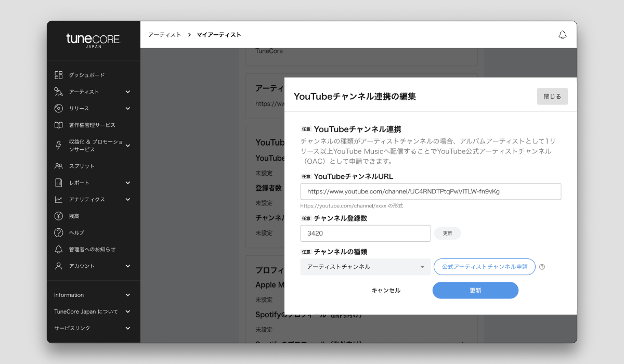Expand the レポート sidebar menu chevron
Screen dimensions: 624x364
[128, 183]
